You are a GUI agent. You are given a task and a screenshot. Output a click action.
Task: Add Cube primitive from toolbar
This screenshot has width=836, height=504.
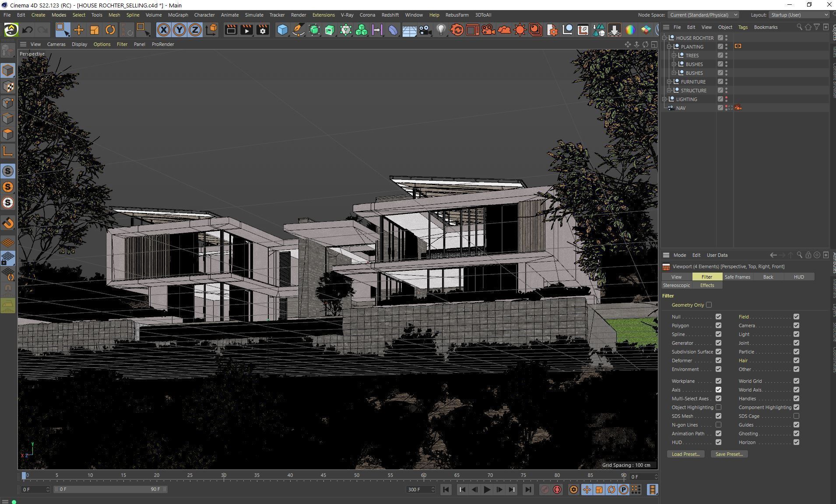click(x=283, y=30)
